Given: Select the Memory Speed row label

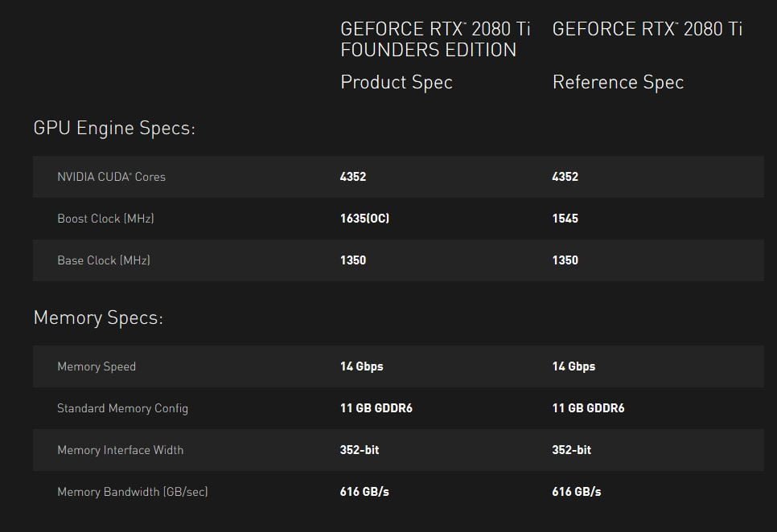Looking at the screenshot, I should click(97, 366).
